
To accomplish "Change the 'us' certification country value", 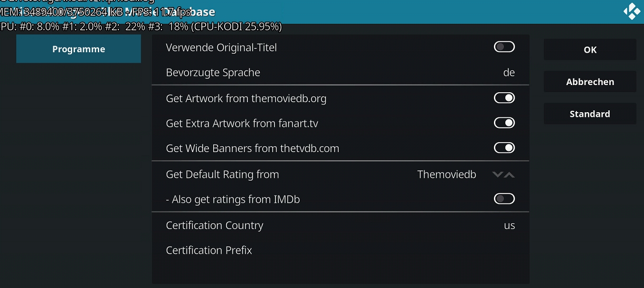I will point(510,226).
